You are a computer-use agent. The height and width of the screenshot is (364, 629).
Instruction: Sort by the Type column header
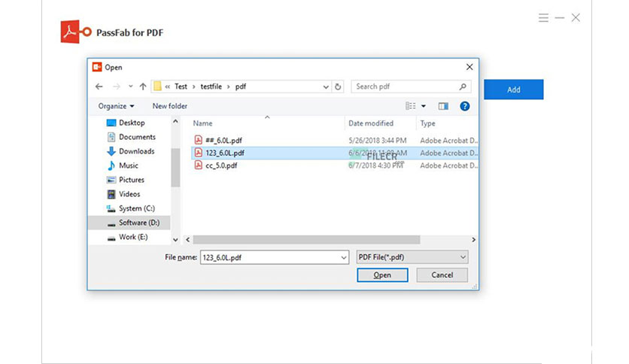(x=427, y=123)
